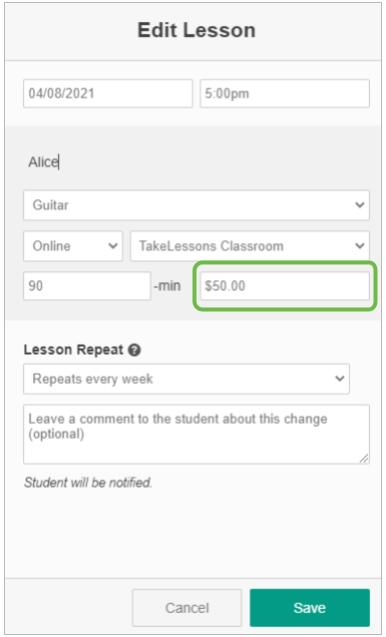Cancel editing the lesson
This screenshot has width=386, height=637.
click(x=187, y=608)
